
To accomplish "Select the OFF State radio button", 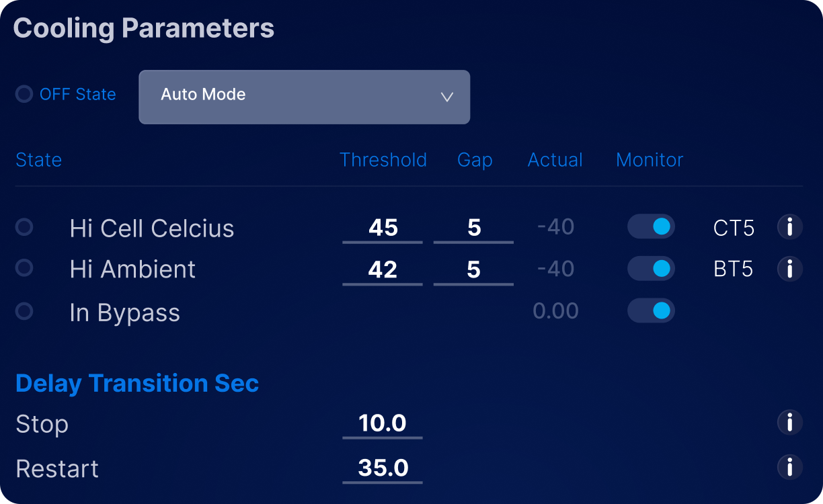I will [x=24, y=94].
